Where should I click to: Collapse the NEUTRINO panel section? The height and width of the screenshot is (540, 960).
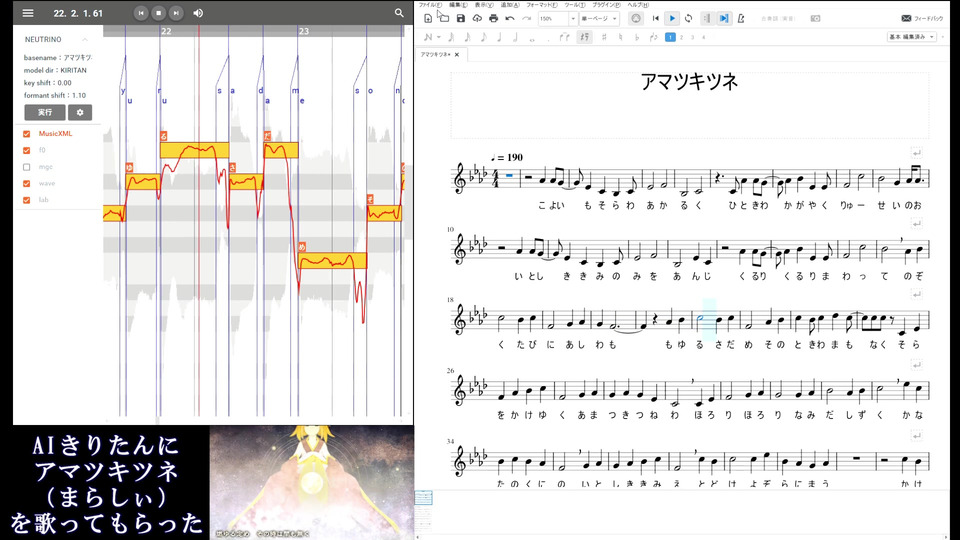pyautogui.click(x=85, y=39)
